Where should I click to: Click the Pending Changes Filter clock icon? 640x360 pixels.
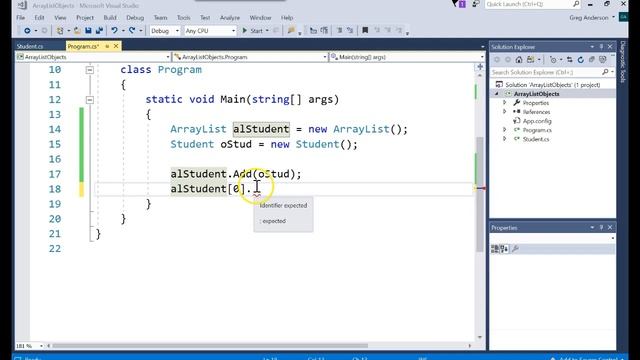553,60
